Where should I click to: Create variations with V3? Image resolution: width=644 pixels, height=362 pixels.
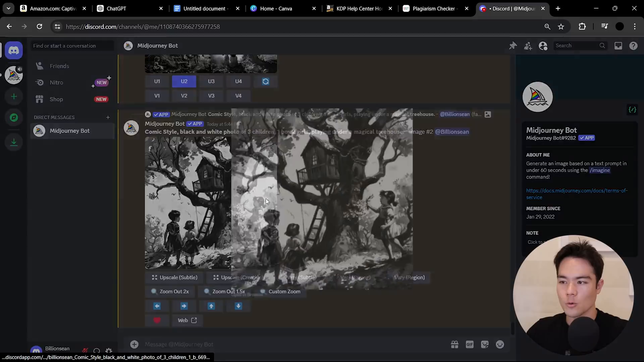point(211,96)
